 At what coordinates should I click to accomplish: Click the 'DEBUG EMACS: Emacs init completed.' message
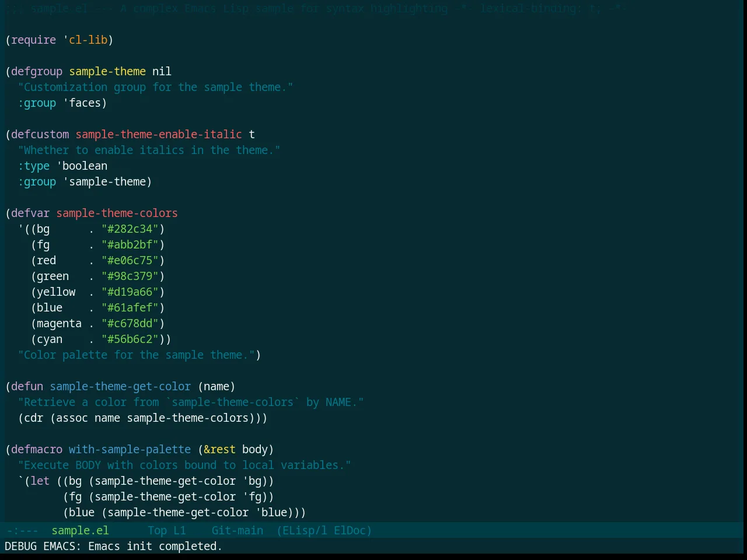click(113, 546)
